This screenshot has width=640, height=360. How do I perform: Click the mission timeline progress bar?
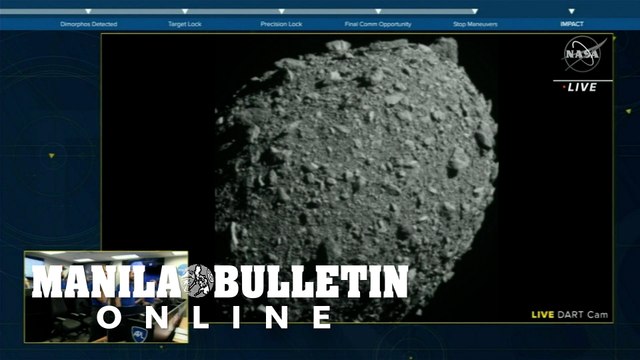pos(239,11)
